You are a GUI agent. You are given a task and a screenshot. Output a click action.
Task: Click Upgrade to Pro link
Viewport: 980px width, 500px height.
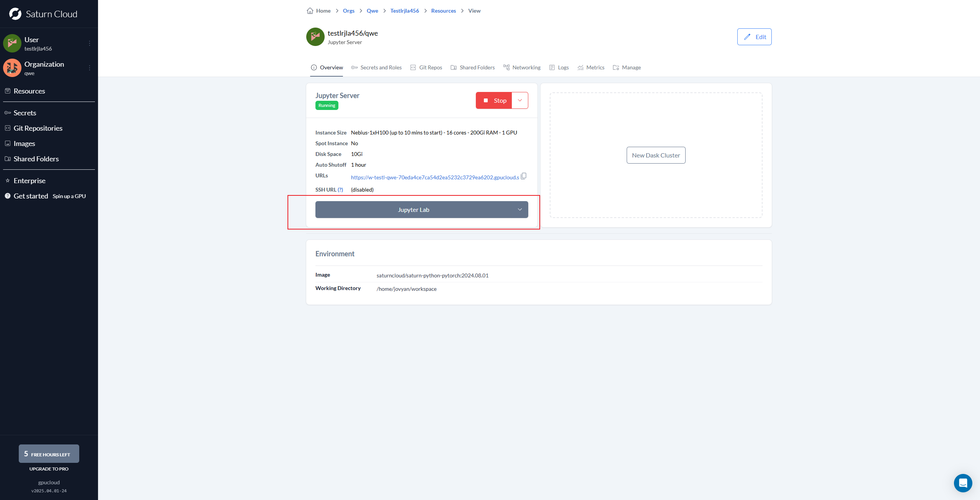[49, 469]
